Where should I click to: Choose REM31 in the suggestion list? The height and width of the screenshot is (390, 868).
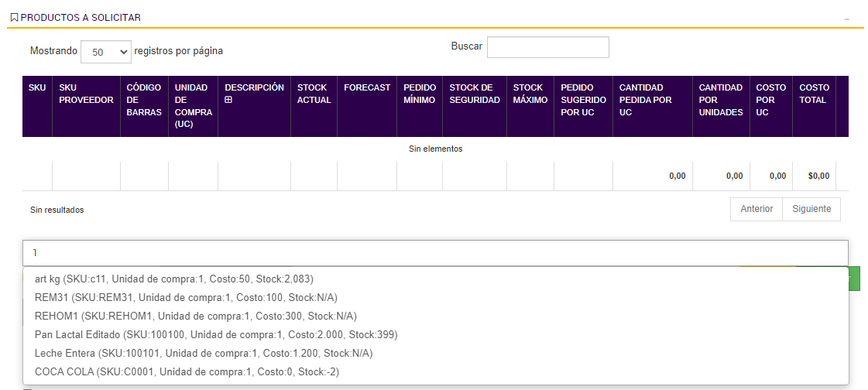(x=186, y=297)
